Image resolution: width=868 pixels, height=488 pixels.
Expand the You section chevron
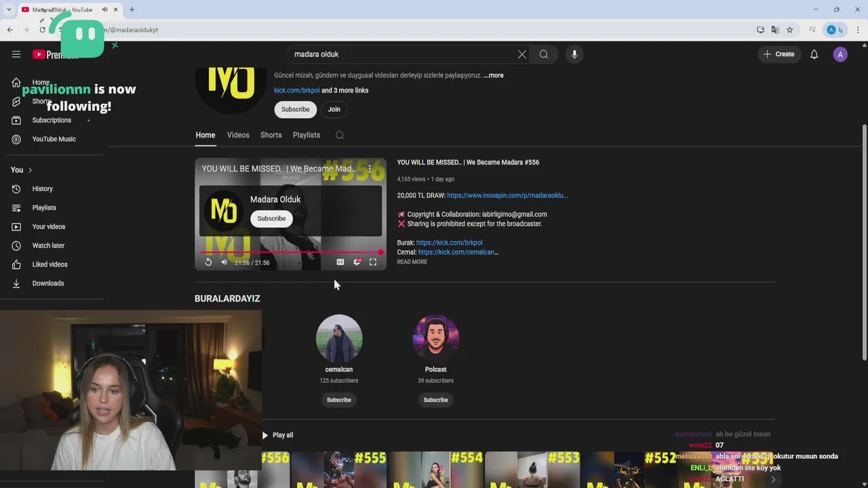tap(30, 170)
